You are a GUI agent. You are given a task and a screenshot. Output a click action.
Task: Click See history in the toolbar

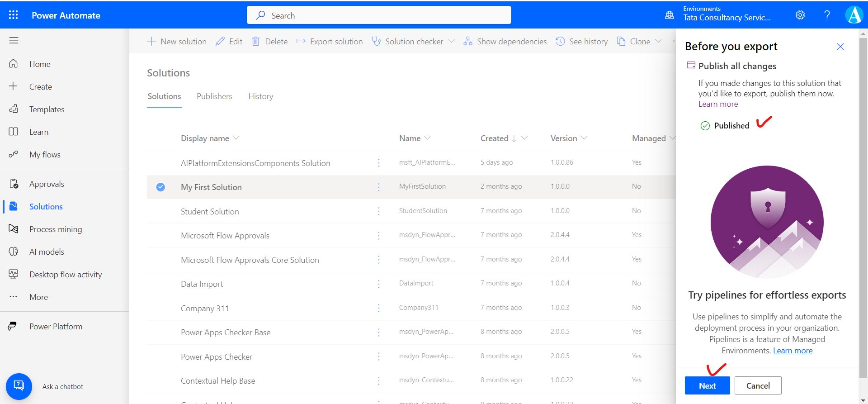582,41
